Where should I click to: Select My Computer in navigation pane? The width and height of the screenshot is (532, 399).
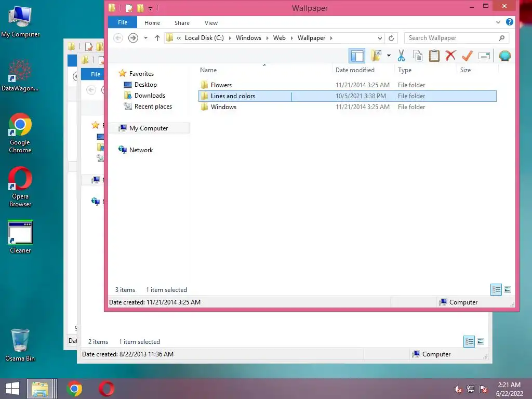tap(149, 128)
